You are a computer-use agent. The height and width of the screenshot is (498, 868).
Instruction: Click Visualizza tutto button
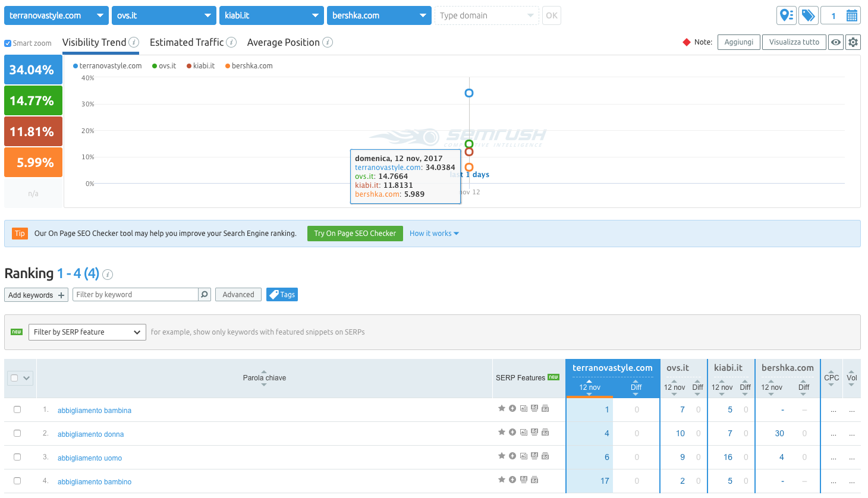coord(794,42)
